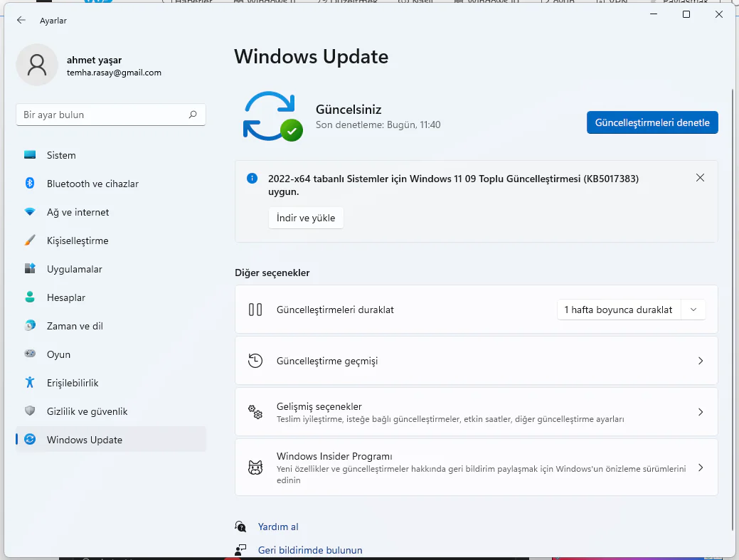Open Windows Insider Programı via its chevron
Viewport: 739px width, 560px height.
click(701, 467)
